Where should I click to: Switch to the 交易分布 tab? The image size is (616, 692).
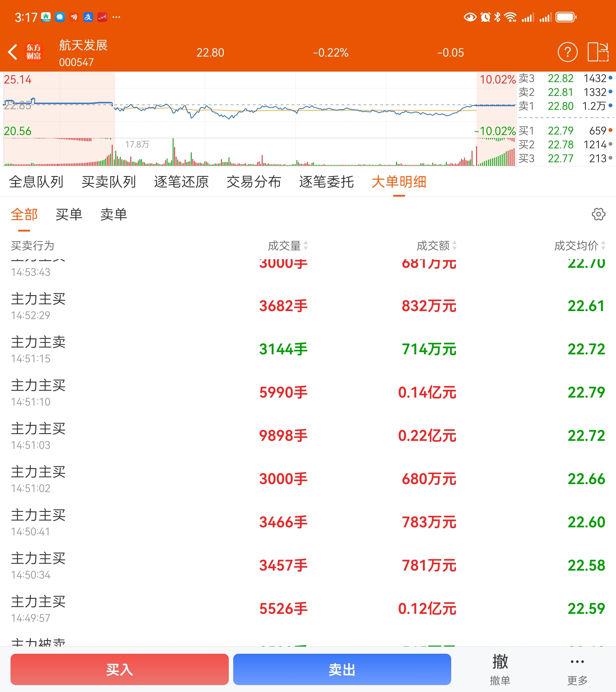point(253,182)
